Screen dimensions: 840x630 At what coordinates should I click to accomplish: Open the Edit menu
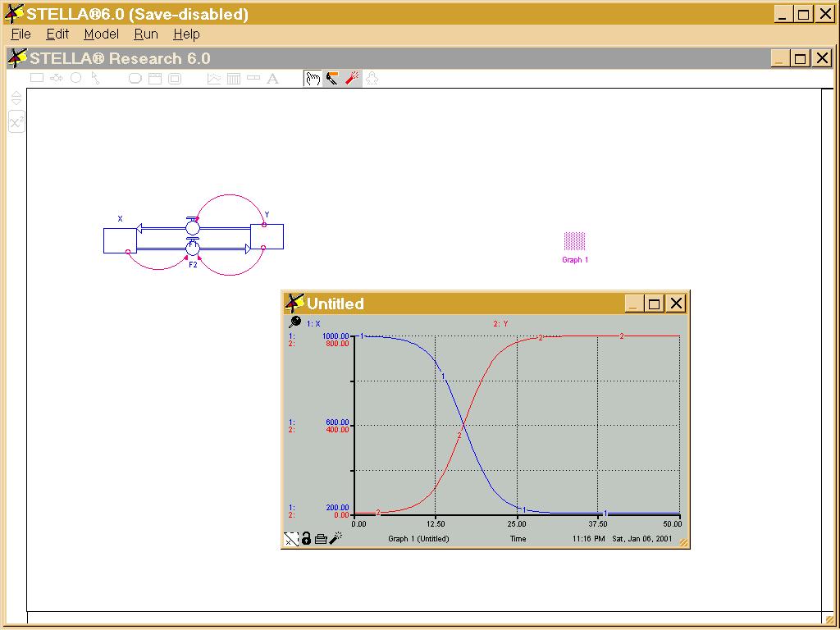point(57,34)
